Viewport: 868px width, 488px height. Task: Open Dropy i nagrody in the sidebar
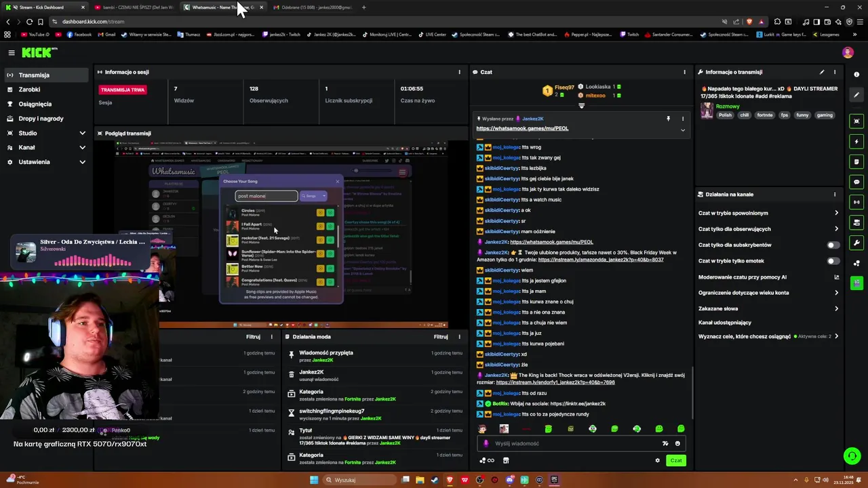tap(46, 119)
